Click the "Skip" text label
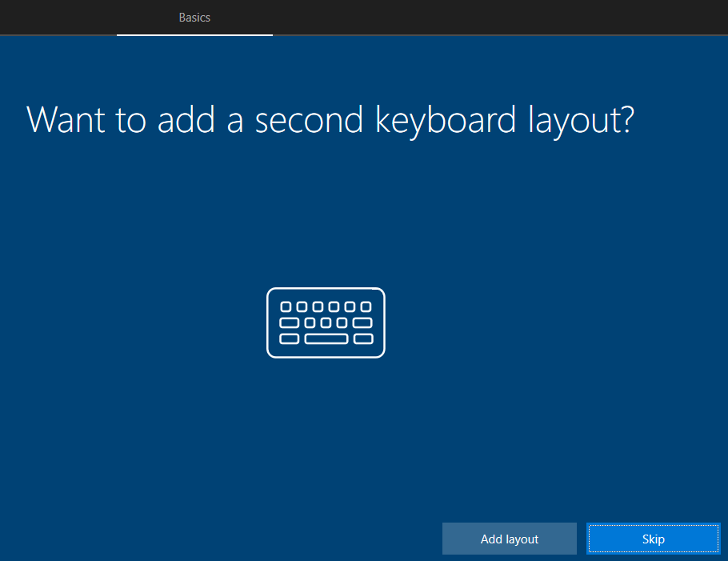This screenshot has width=728, height=561. click(654, 539)
